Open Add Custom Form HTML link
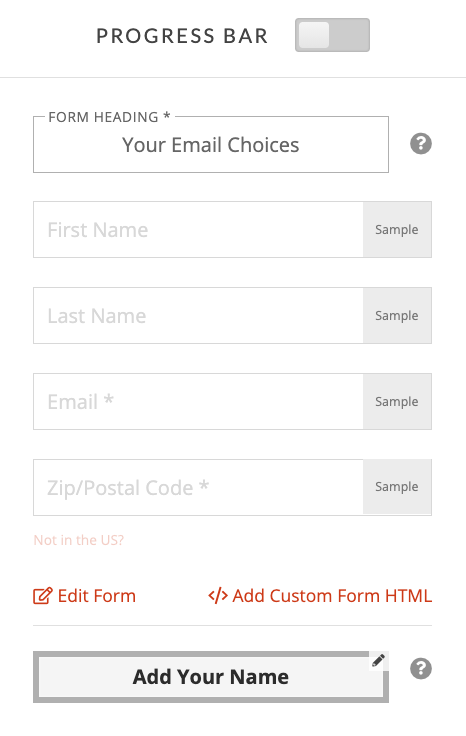The width and height of the screenshot is (466, 736). (320, 596)
